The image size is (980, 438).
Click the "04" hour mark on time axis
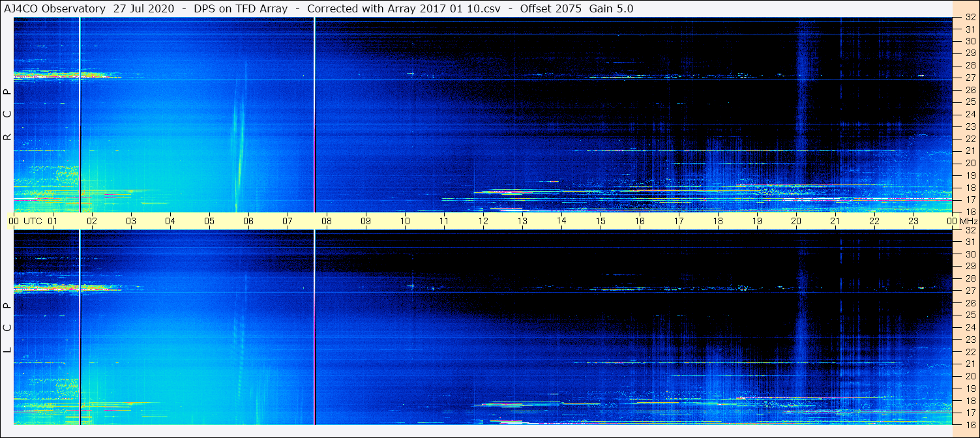[170, 221]
